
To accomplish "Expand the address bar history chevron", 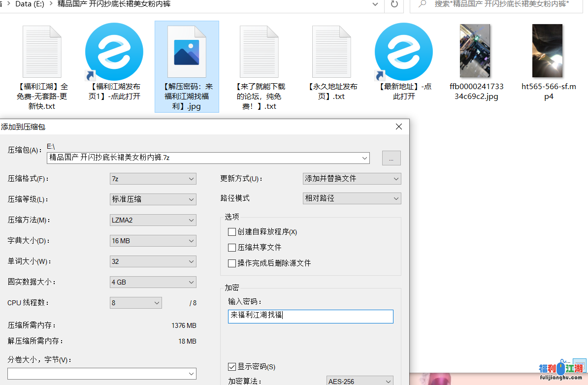I will tap(376, 4).
